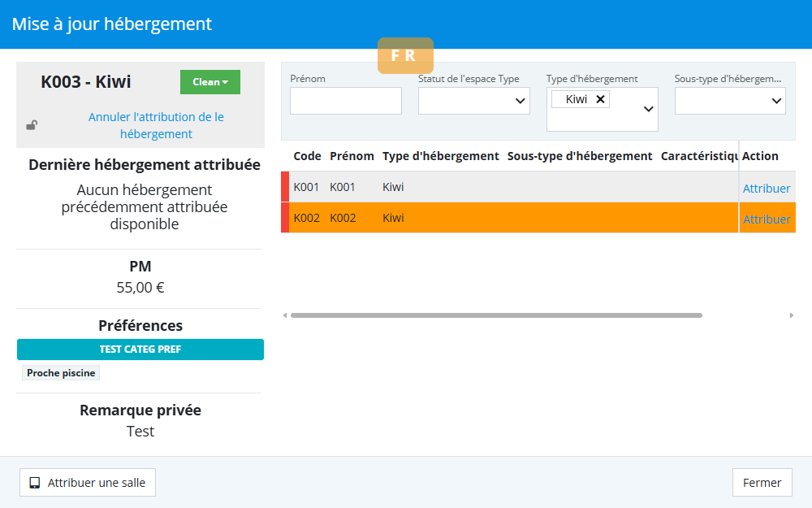
Task: Assign K001 using Attribuer link
Action: [766, 188]
